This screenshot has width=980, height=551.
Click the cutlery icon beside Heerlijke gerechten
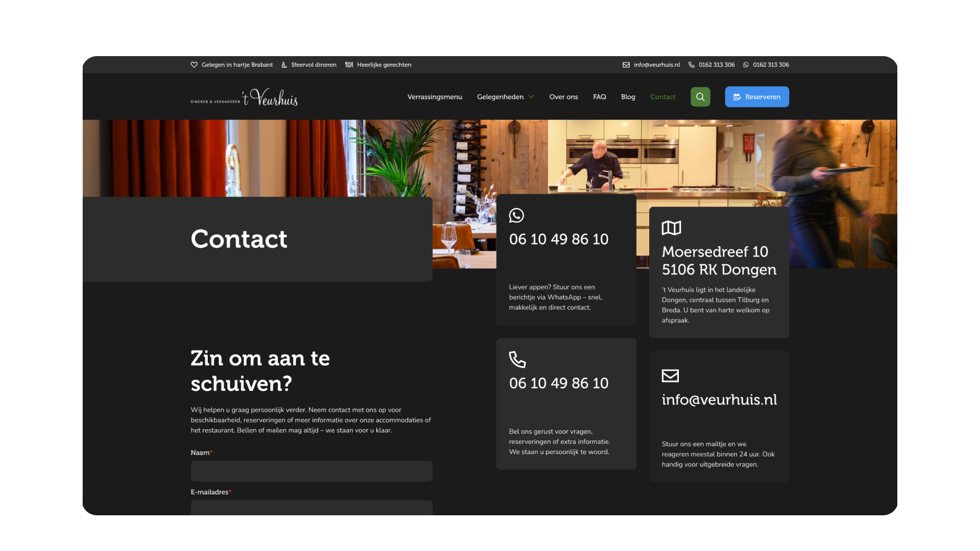click(x=349, y=65)
